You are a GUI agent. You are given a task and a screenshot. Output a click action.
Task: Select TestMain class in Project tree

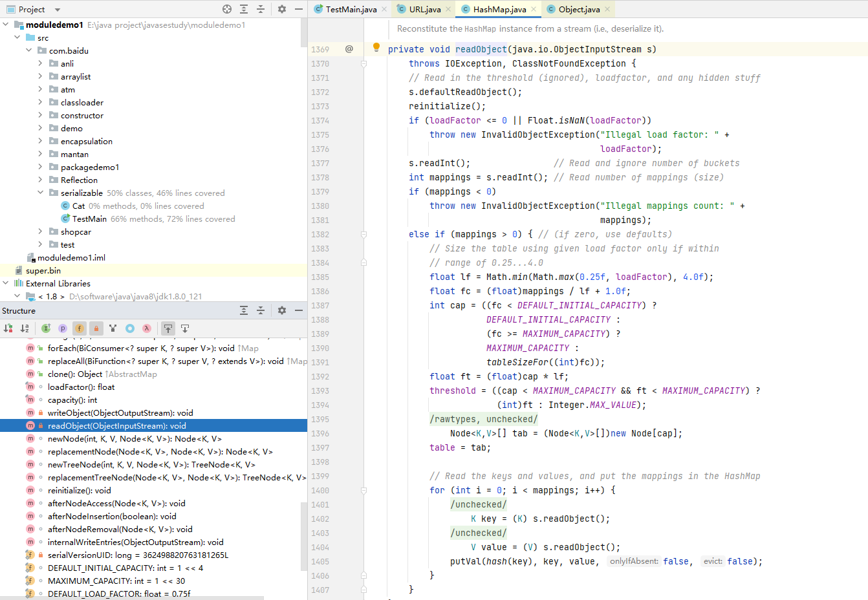tap(89, 219)
